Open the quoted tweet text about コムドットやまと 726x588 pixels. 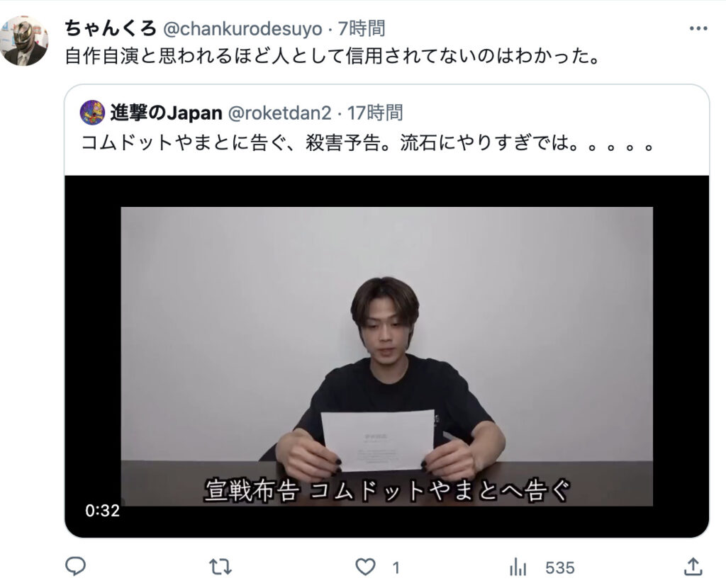coord(367,143)
